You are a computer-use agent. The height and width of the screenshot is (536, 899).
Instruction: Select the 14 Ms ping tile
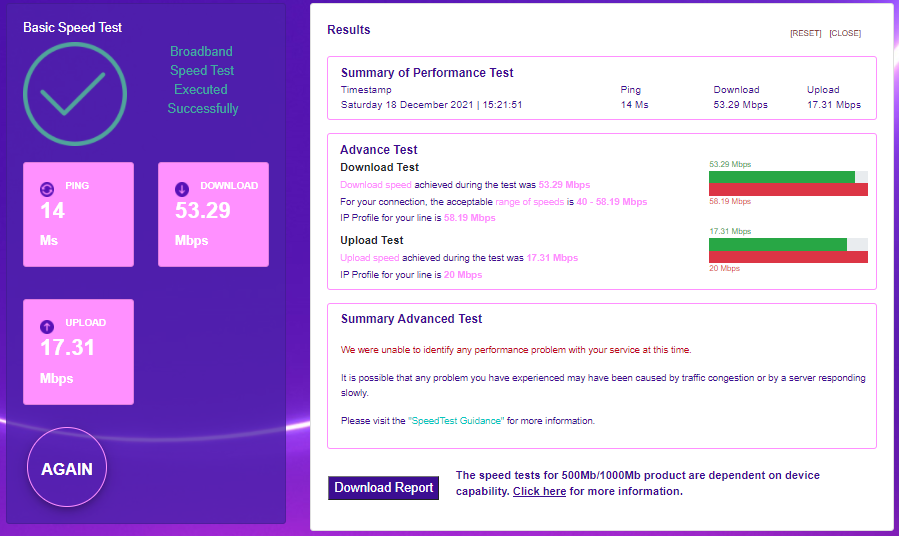click(78, 215)
